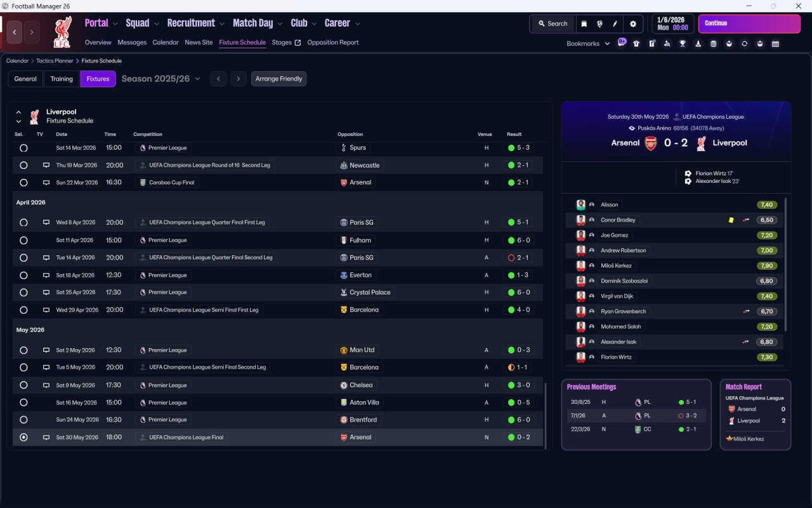Screen dimensions: 812x508
Task: Click the training cone bookmark icon
Action: [698, 44]
